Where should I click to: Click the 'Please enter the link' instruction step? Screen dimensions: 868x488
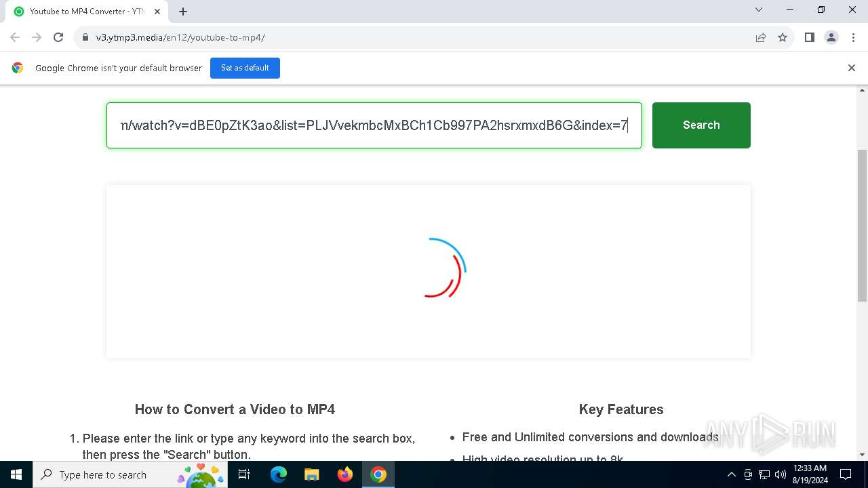[249, 447]
